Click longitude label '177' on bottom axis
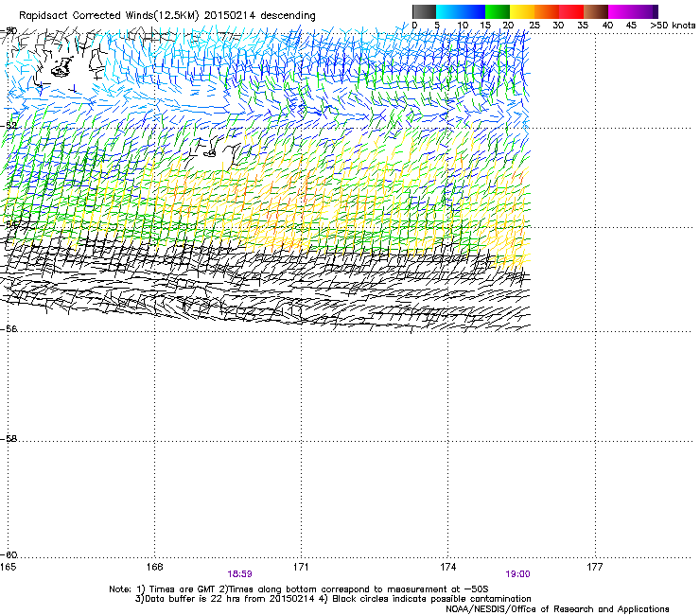This screenshot has width=700, height=615. click(595, 567)
